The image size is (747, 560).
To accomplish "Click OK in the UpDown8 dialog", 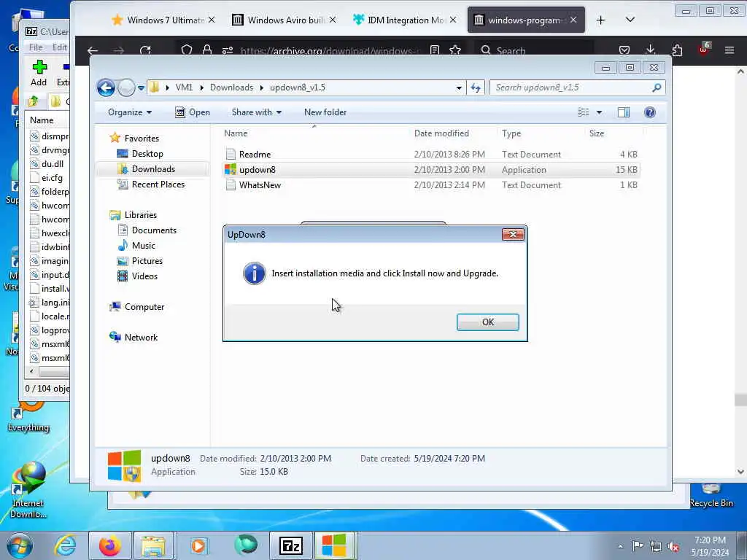I will [x=487, y=322].
